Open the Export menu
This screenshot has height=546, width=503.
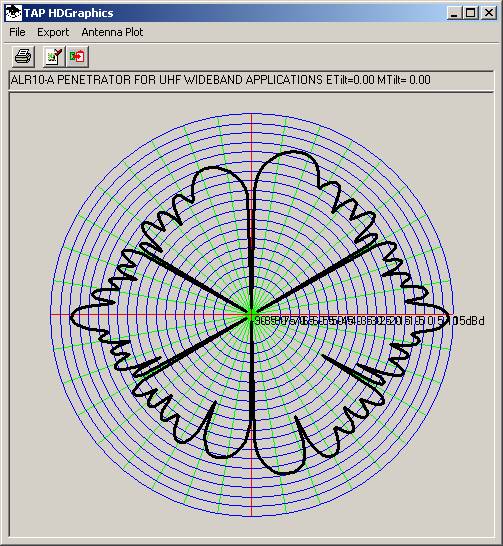(53, 32)
